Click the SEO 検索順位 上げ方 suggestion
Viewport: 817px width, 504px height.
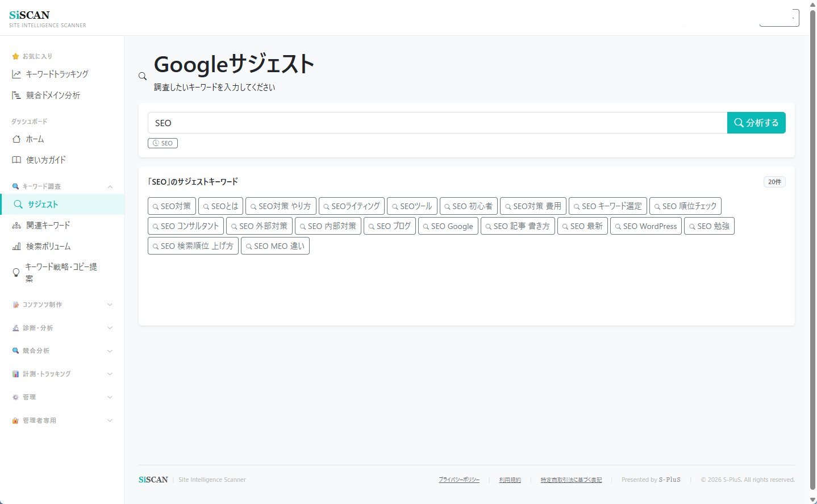tap(193, 246)
